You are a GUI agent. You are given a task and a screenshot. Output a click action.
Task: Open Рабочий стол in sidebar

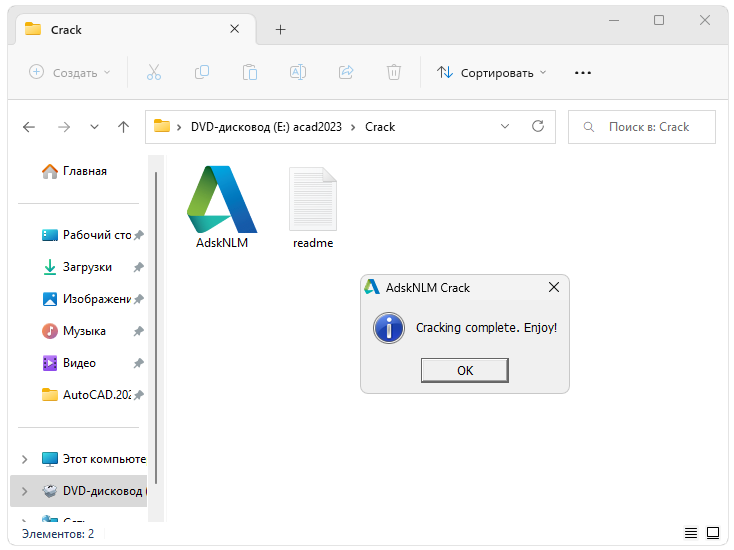tap(87, 235)
